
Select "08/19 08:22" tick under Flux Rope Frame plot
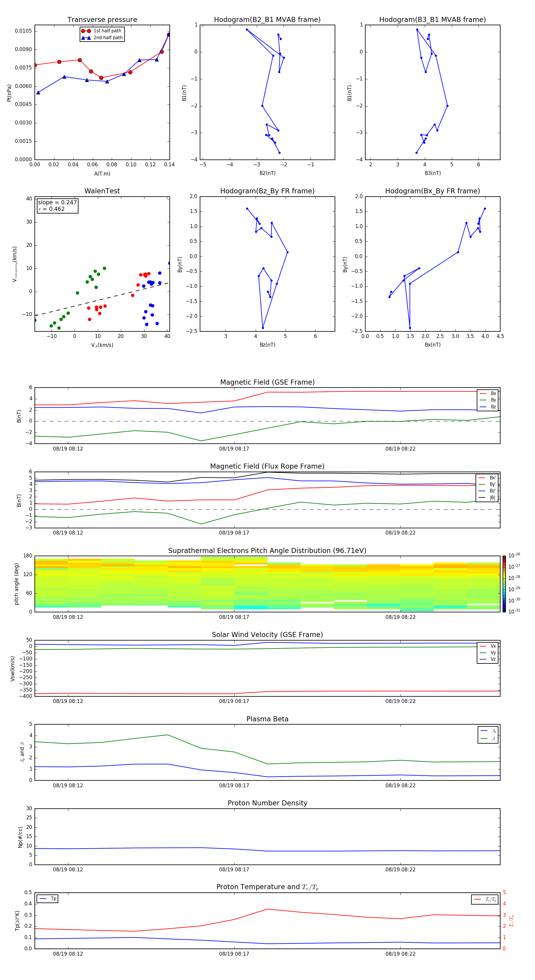[x=400, y=533]
